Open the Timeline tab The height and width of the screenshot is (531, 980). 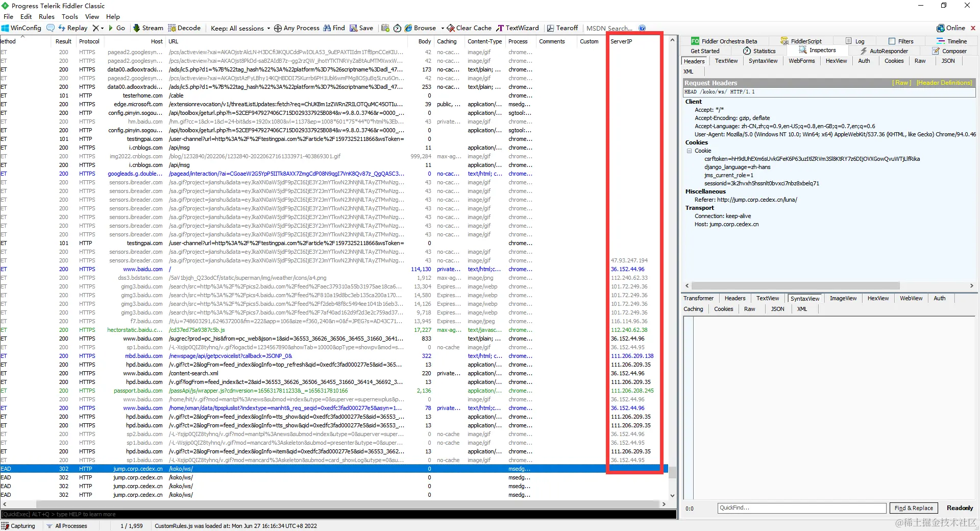click(952, 41)
